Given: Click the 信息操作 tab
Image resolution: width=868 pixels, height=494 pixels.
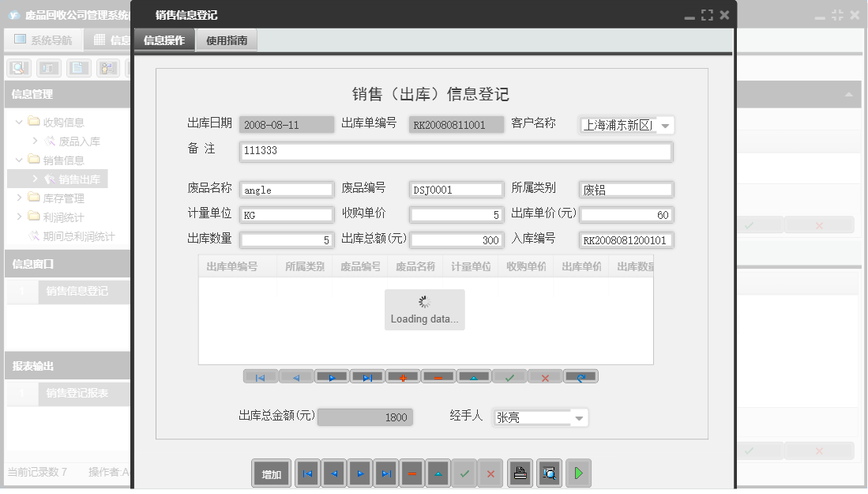Looking at the screenshot, I should [163, 38].
